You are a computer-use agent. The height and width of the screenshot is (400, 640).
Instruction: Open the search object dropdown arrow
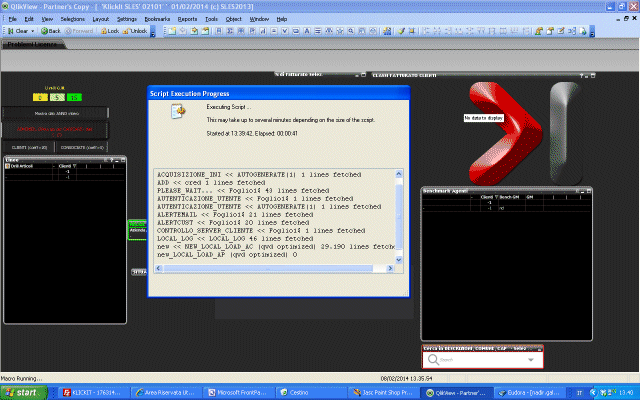[x=531, y=360]
